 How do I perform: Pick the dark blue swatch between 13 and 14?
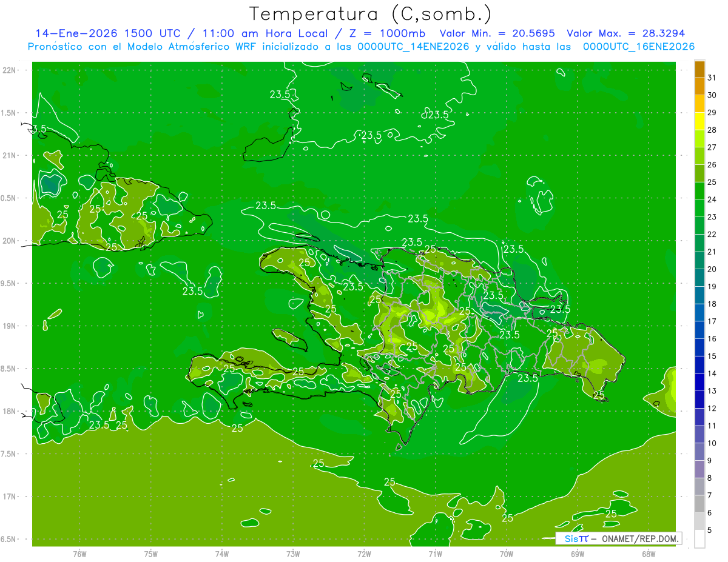pyautogui.click(x=699, y=382)
